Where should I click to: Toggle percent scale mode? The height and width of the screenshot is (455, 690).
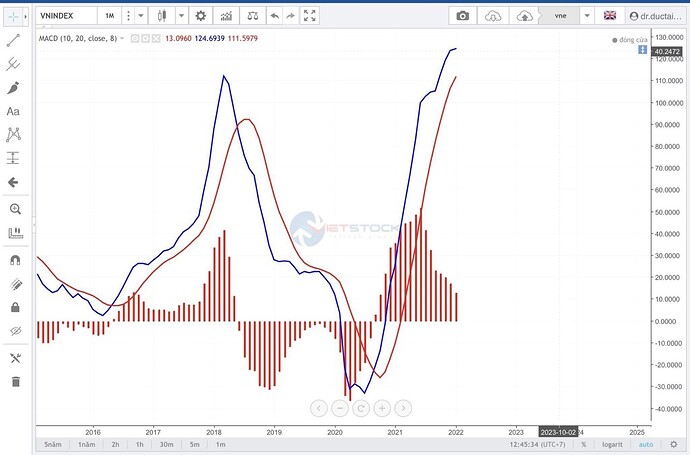coord(584,444)
